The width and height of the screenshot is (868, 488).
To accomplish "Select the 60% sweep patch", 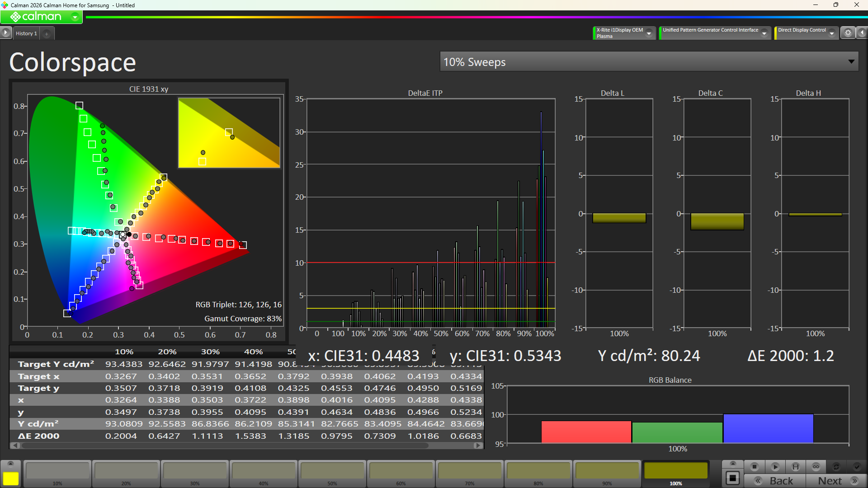I will tap(401, 474).
